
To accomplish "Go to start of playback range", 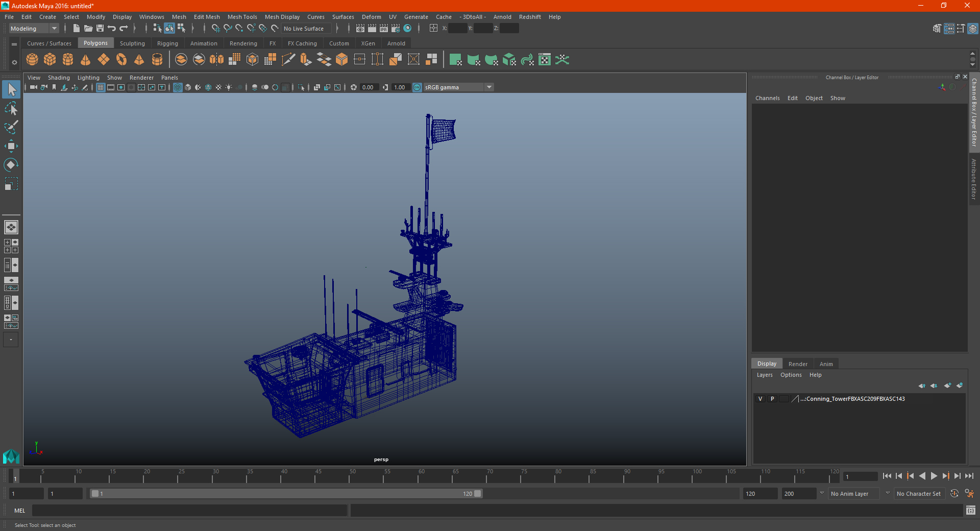I will click(x=887, y=476).
